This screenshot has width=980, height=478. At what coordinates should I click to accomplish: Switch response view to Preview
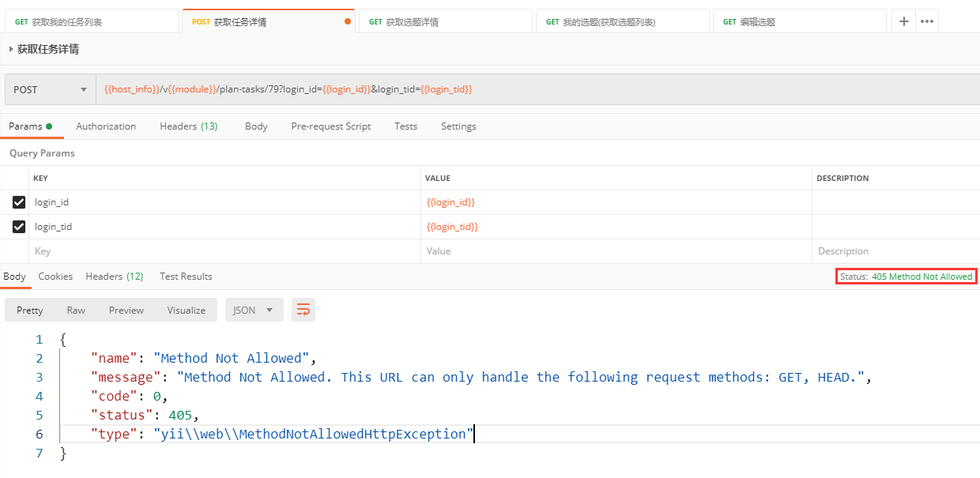tap(126, 311)
